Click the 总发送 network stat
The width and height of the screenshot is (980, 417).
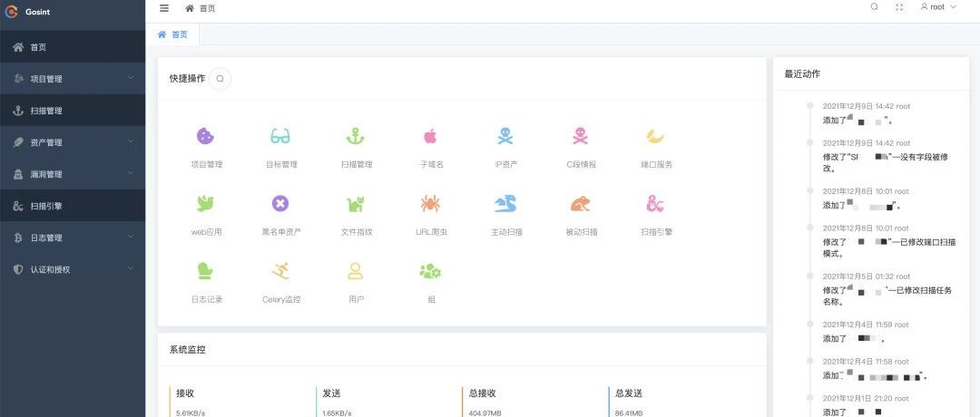[x=629, y=393]
